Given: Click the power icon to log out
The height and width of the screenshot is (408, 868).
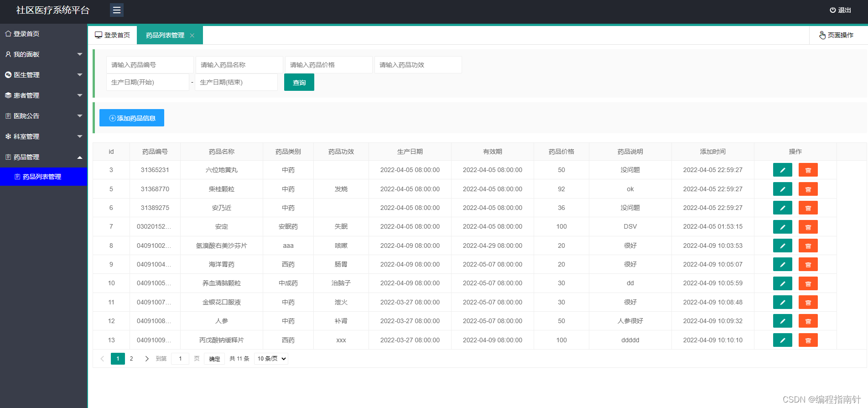Looking at the screenshot, I should [x=833, y=10].
